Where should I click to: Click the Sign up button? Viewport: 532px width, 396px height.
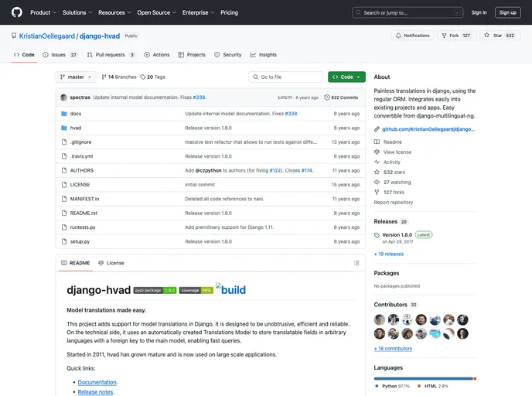tap(507, 12)
